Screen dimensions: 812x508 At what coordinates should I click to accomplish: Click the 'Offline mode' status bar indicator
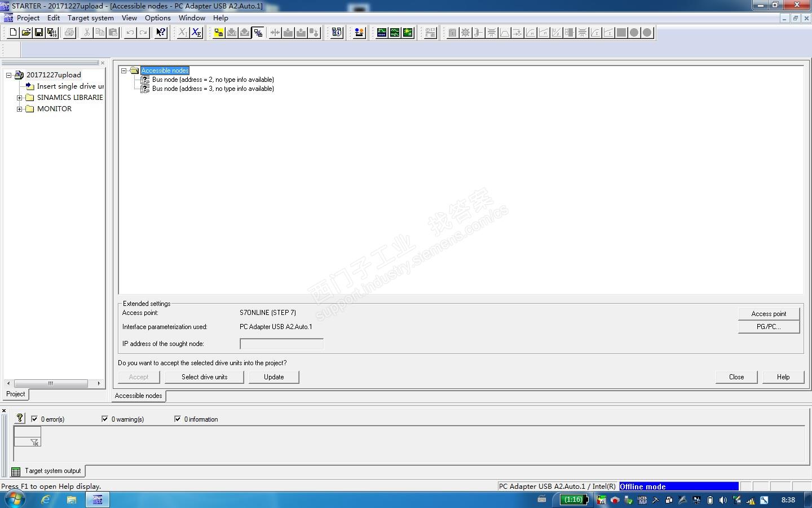point(679,487)
